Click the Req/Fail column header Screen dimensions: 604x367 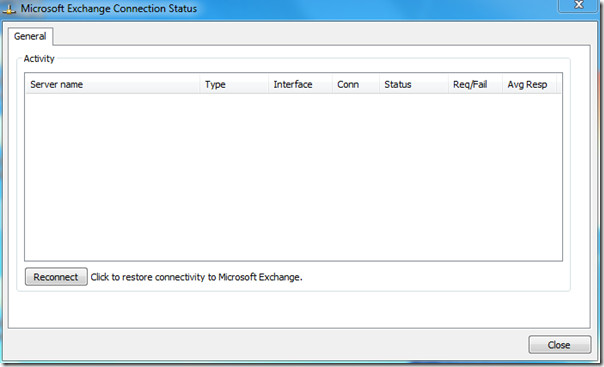pos(475,84)
